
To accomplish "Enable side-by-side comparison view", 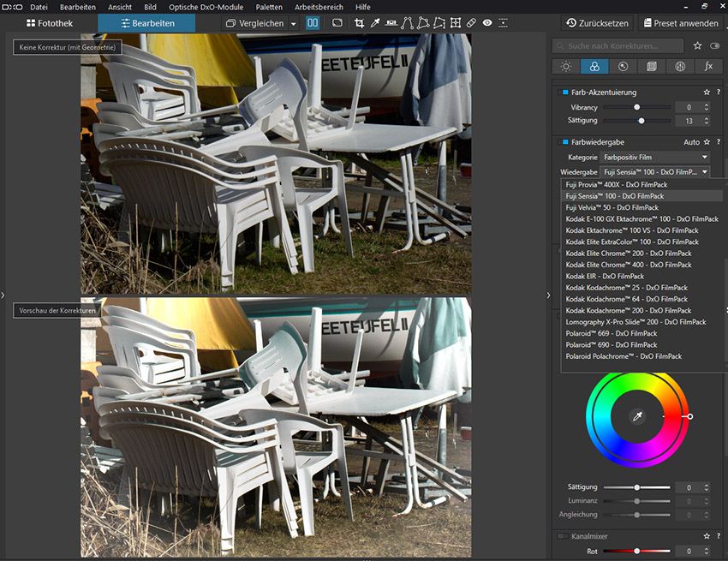I will [313, 23].
